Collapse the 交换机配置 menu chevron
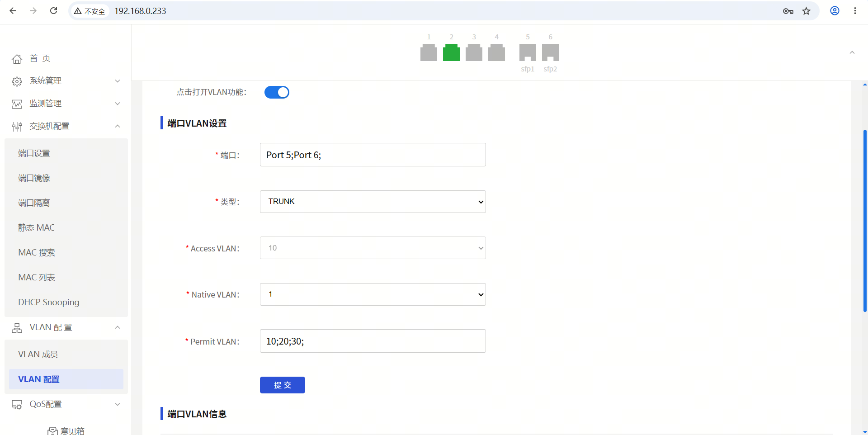 (x=118, y=126)
